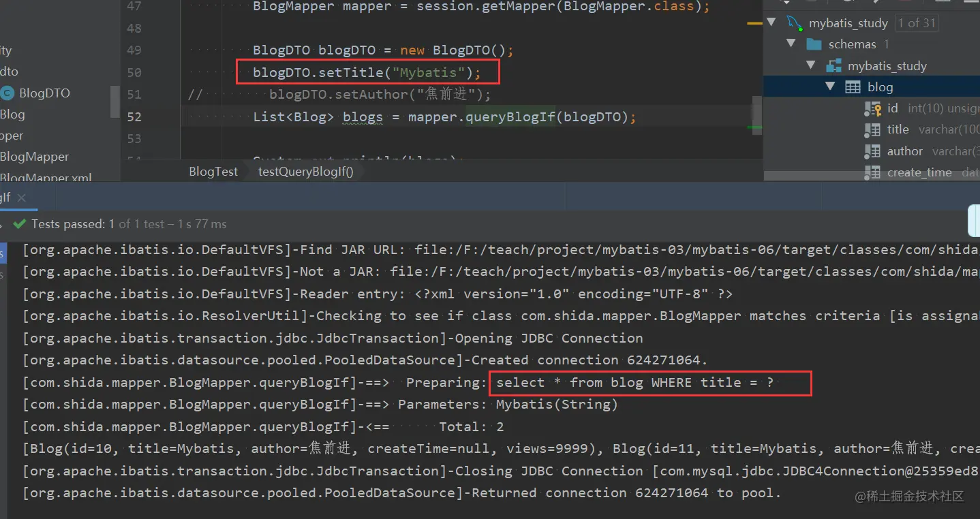Click the '1 of 31' datasource counter
Image resolution: width=980 pixels, height=519 pixels.
(917, 22)
